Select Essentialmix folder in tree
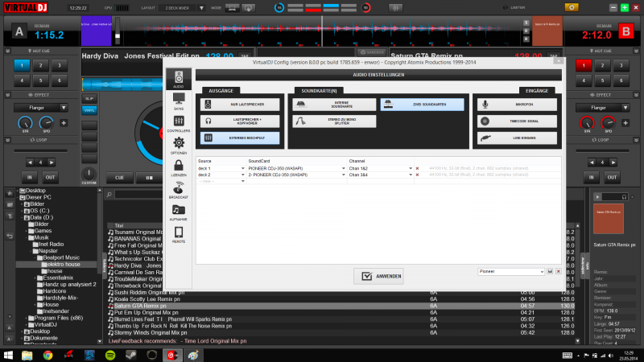The height and width of the screenshot is (362, 644). tap(58, 278)
